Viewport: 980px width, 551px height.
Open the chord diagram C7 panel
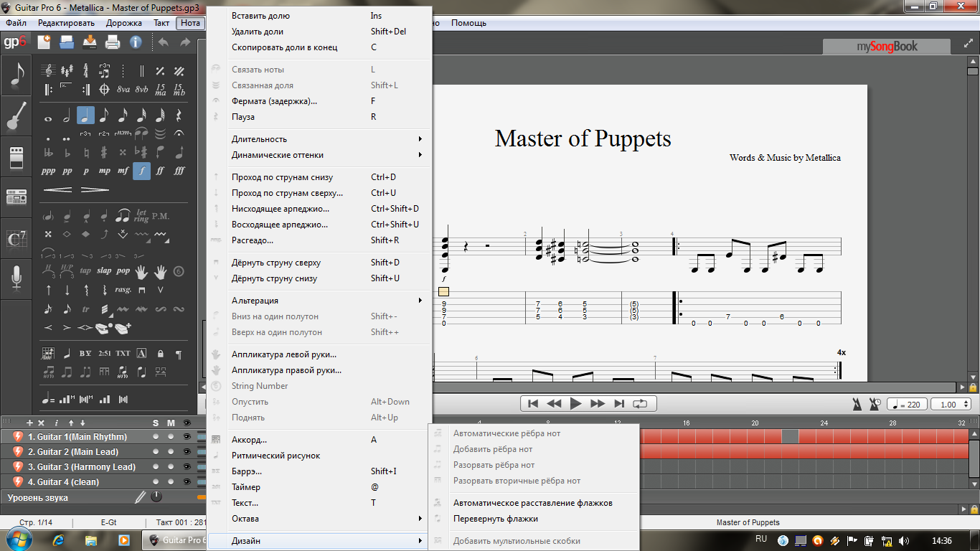17,239
